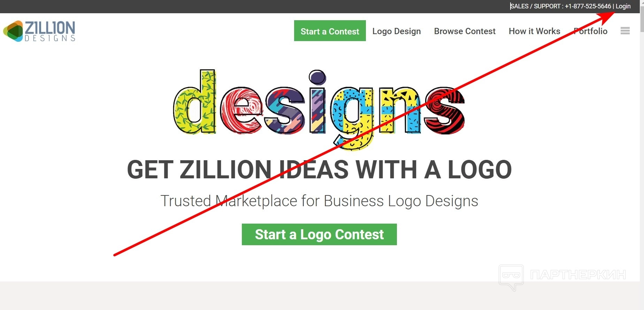
Task: Click the colorful designs graphic
Action: pos(319,110)
